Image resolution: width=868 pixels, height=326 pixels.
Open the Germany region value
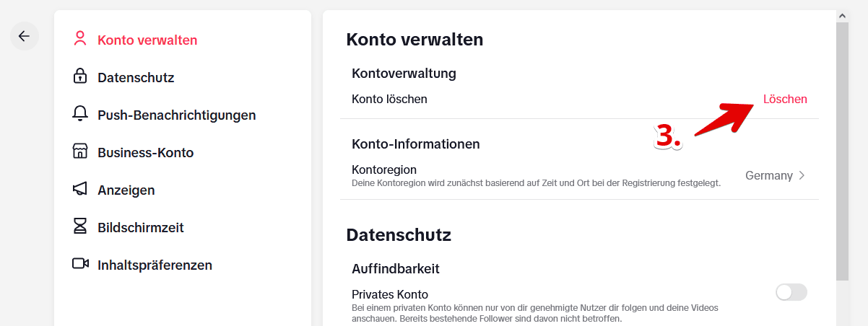[768, 175]
